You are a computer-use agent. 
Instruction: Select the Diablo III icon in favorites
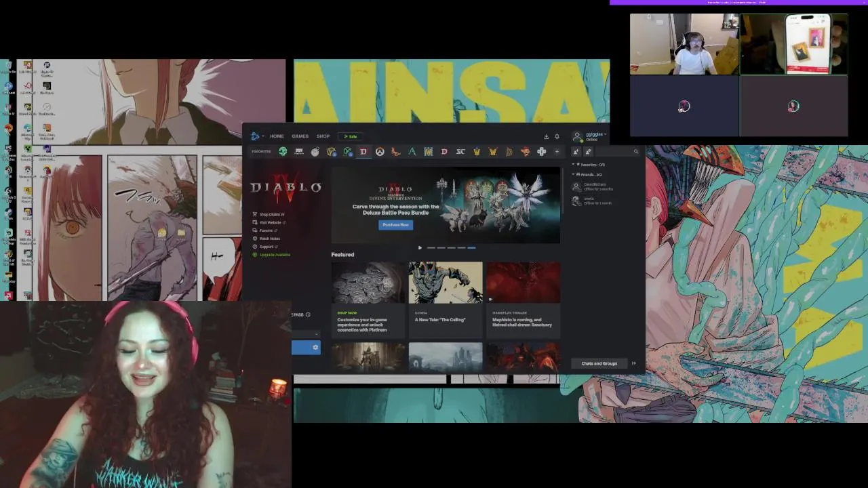[x=444, y=152]
